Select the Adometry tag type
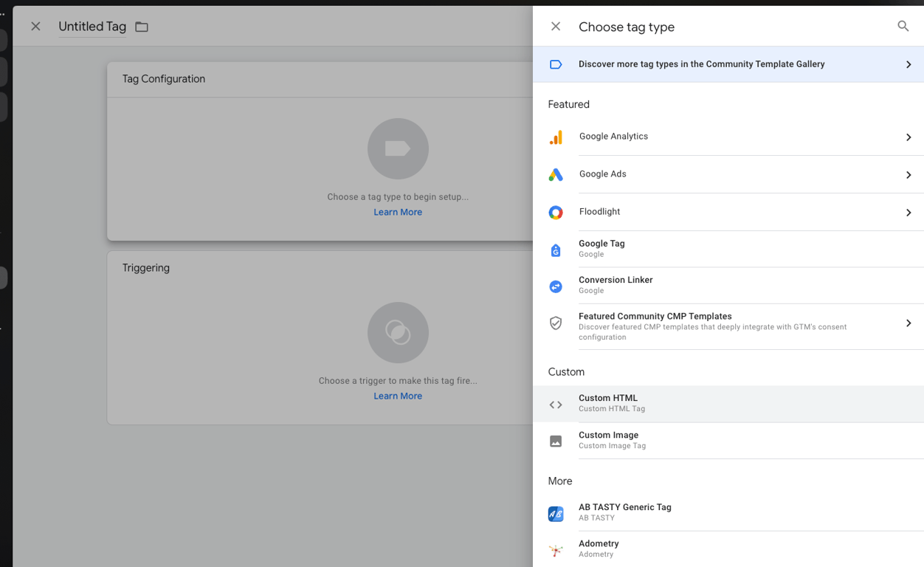This screenshot has width=924, height=567. point(599,544)
